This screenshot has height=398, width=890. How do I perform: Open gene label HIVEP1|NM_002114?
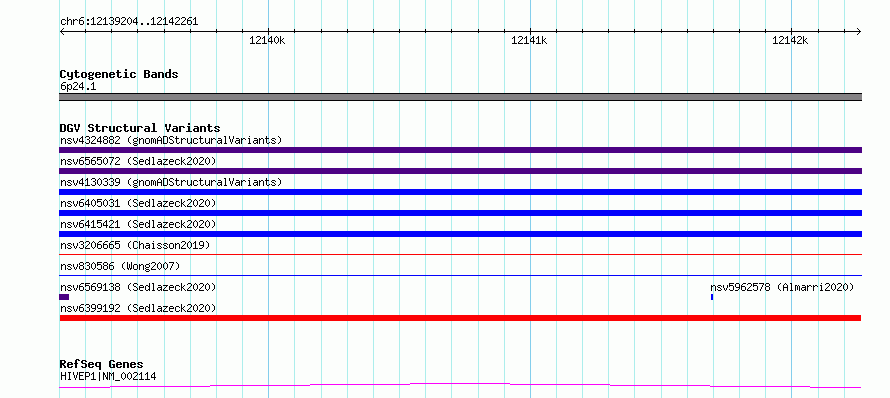tap(108, 376)
